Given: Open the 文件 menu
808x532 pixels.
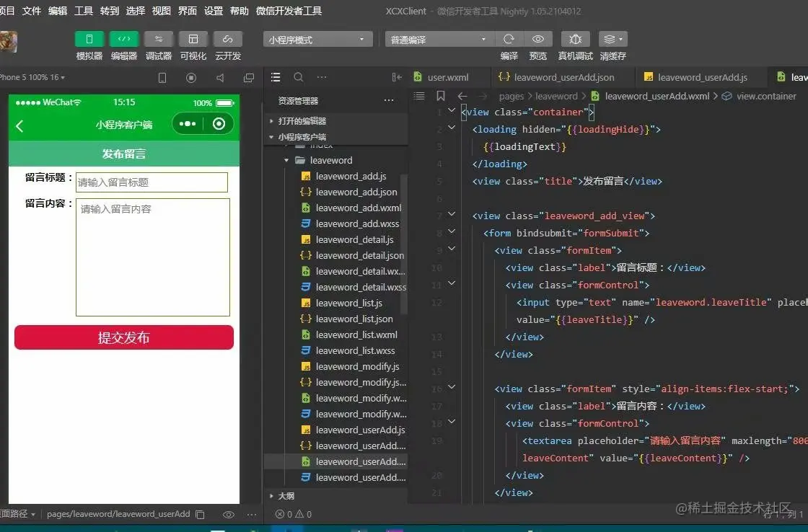Looking at the screenshot, I should pyautogui.click(x=32, y=11).
